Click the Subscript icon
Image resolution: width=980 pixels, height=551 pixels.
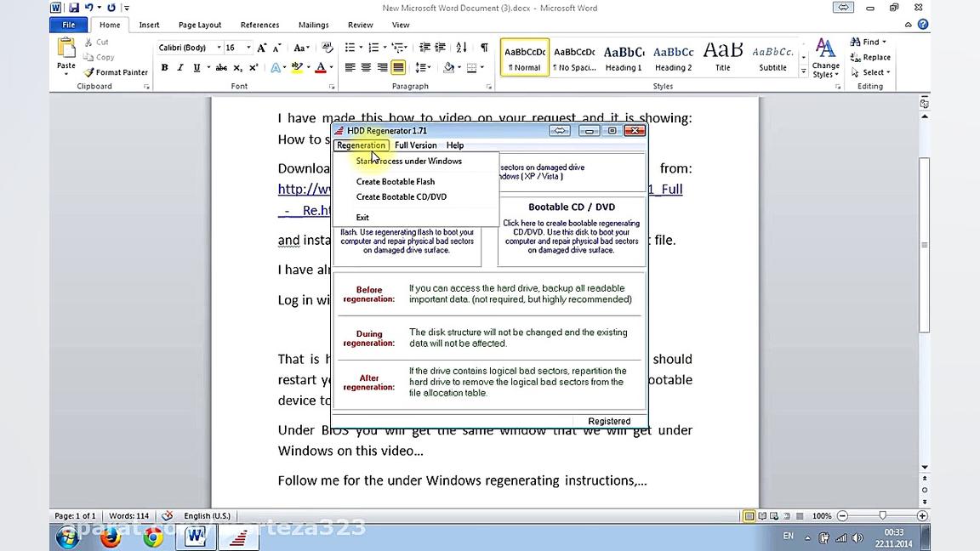point(237,67)
